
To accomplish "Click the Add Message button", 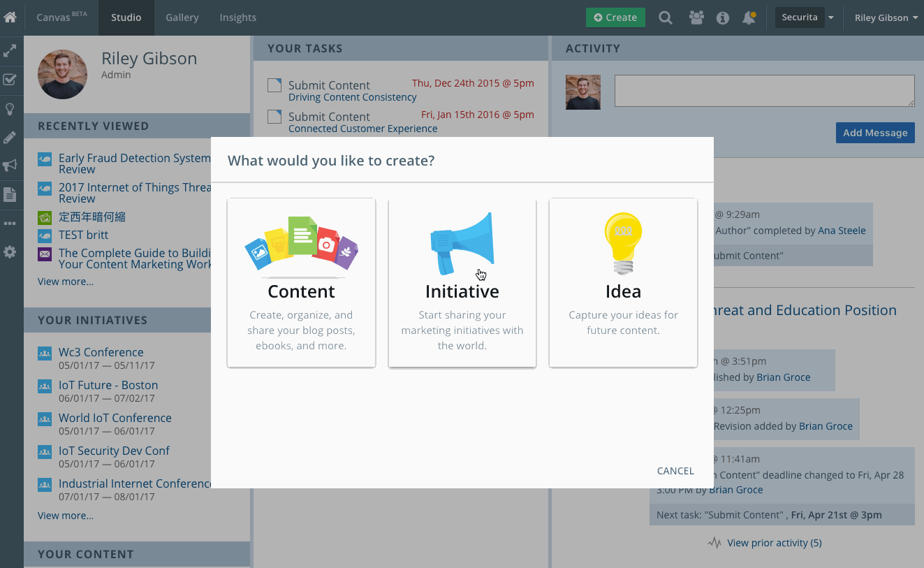I will pos(875,133).
